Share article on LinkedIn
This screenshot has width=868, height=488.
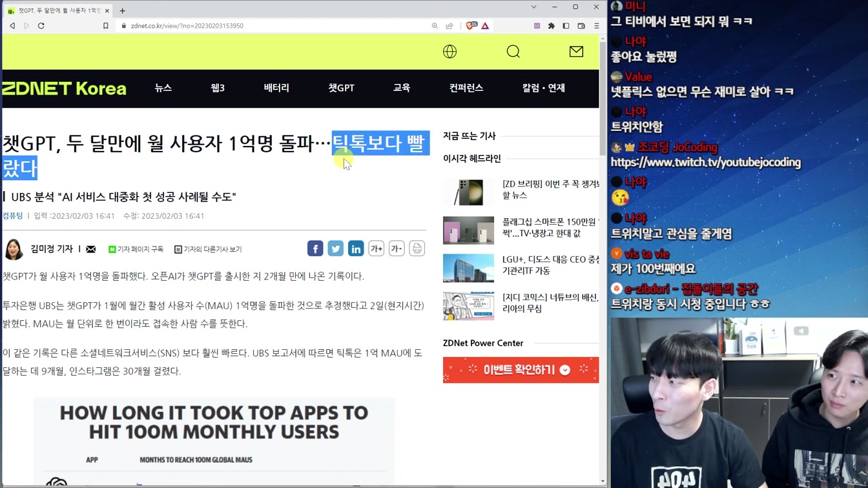click(x=356, y=249)
